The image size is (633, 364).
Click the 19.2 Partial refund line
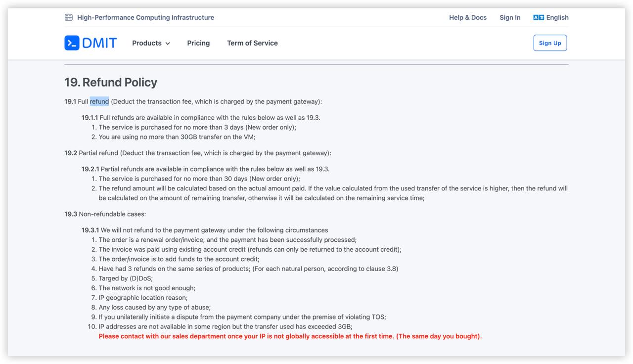[197, 153]
